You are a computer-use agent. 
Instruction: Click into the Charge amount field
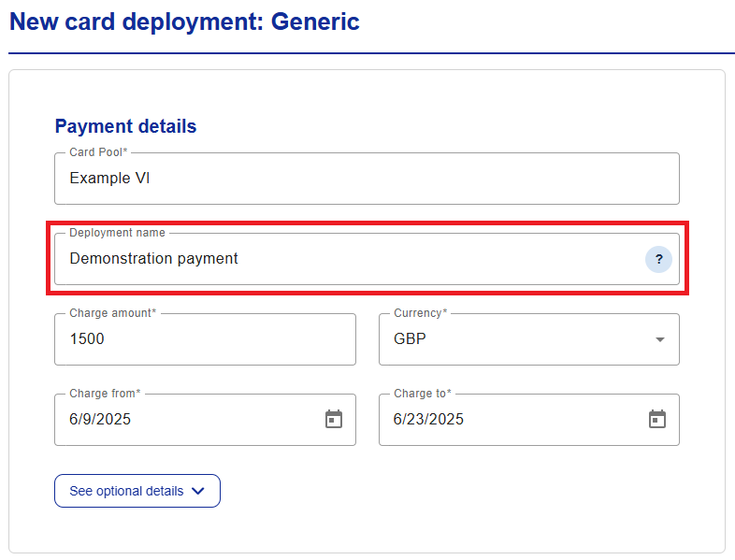[205, 339]
